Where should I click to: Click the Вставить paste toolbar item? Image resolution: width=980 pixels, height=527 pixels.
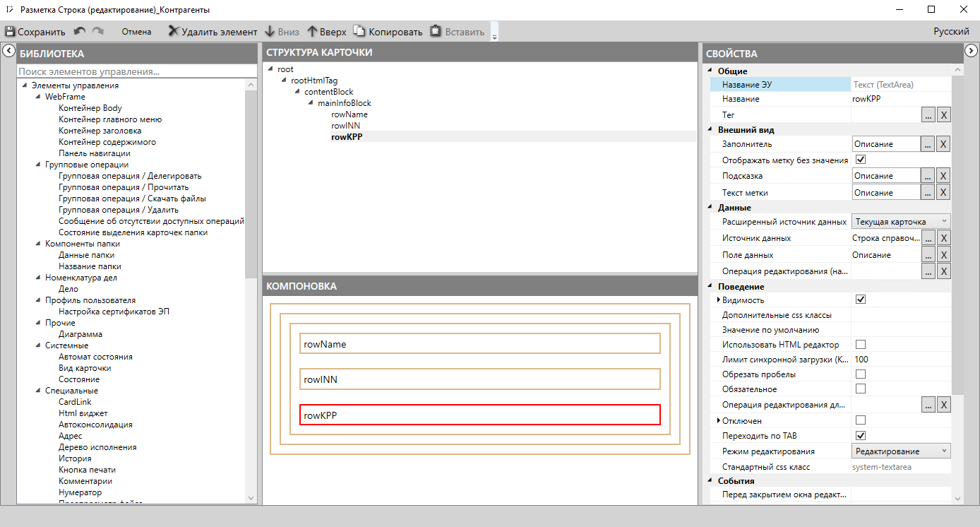pos(458,32)
